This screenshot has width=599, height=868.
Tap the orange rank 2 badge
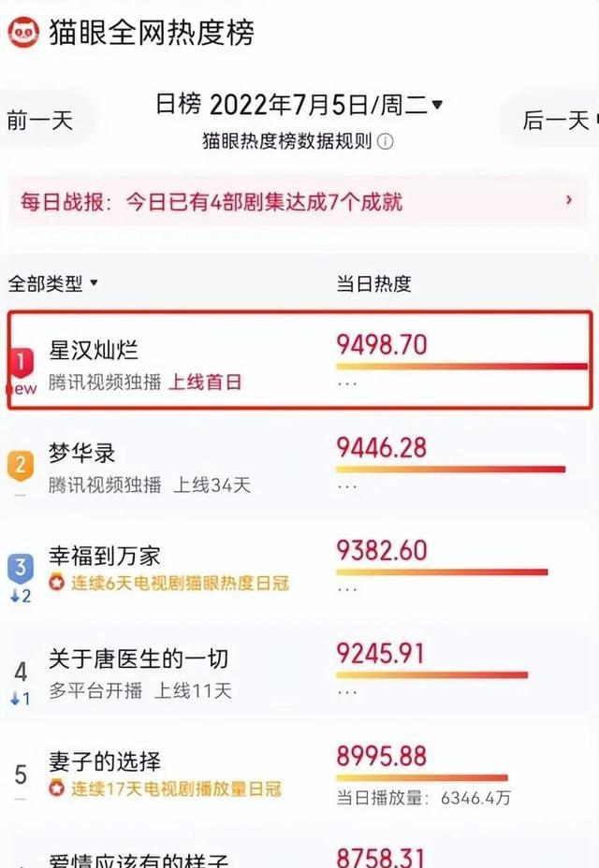21,465
